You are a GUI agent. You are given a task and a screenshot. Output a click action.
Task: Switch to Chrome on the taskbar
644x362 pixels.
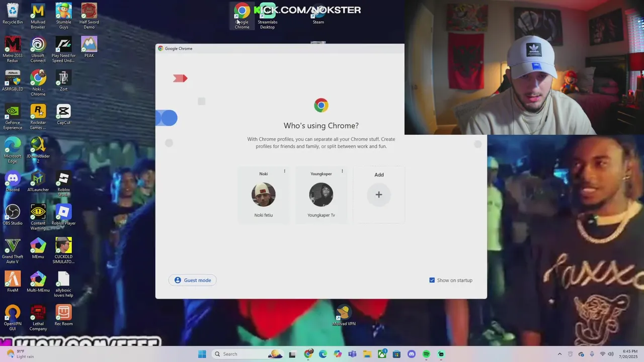tap(308, 354)
